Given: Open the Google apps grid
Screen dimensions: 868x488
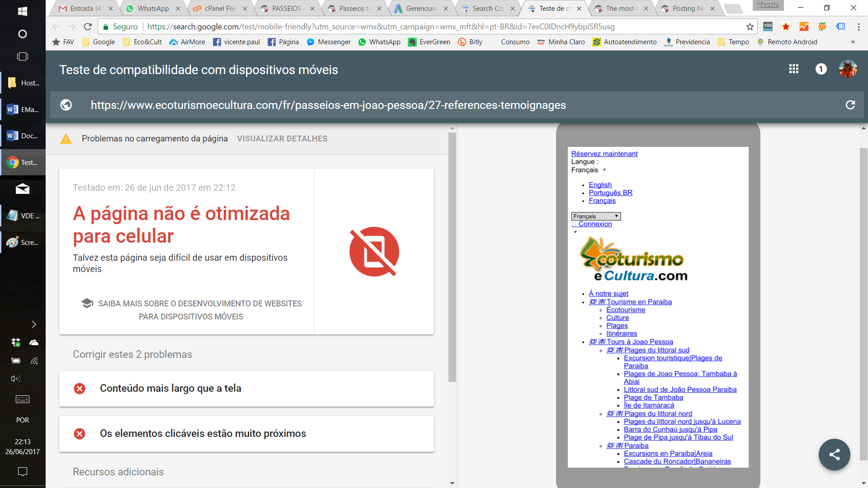Looking at the screenshot, I should (x=794, y=69).
